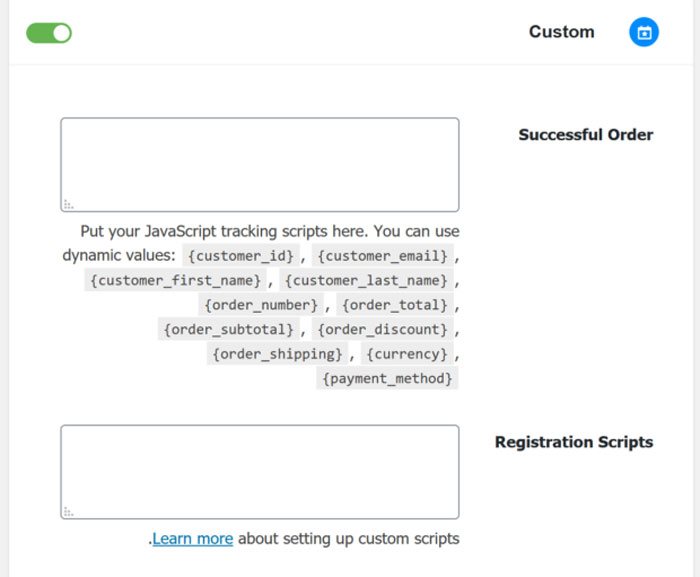Click the Registration Scripts textarea resize handle

pos(68,512)
